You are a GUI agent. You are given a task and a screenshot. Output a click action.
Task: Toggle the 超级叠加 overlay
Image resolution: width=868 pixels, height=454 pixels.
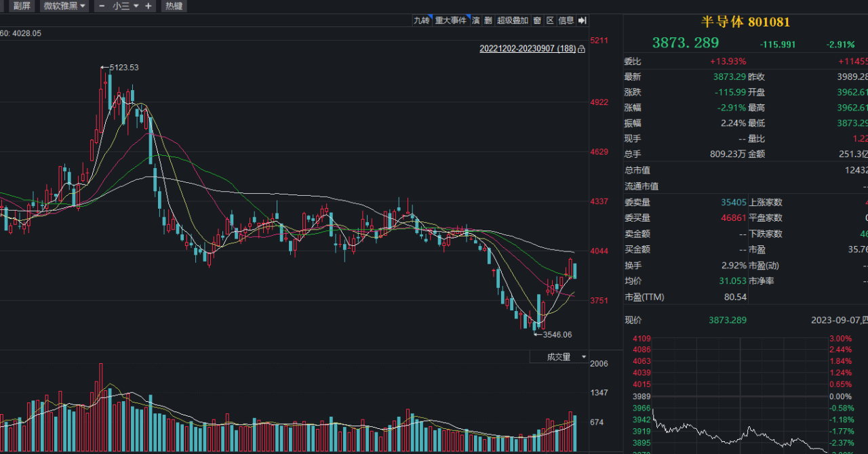tap(512, 21)
